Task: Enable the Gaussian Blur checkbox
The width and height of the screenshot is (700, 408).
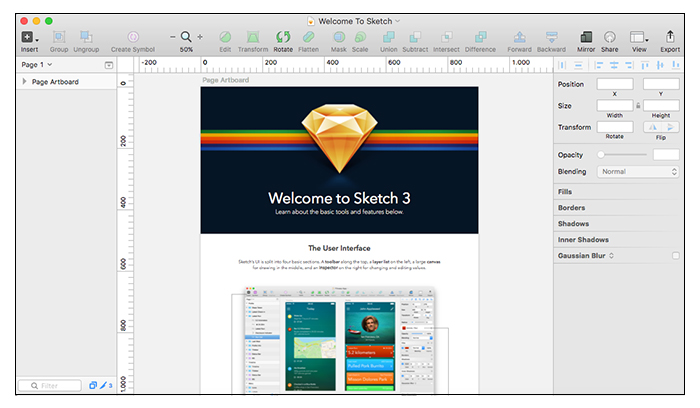Action: (675, 256)
